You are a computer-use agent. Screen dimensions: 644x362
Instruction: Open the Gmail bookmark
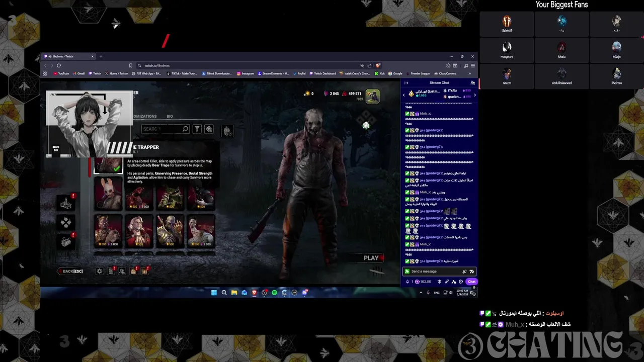[x=78, y=73]
